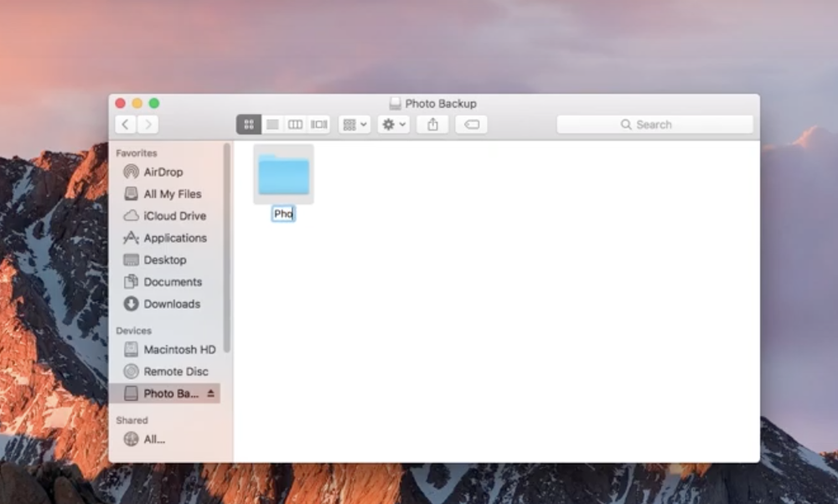This screenshot has height=504, width=838.
Task: Click the Favorites section header
Action: click(x=137, y=153)
